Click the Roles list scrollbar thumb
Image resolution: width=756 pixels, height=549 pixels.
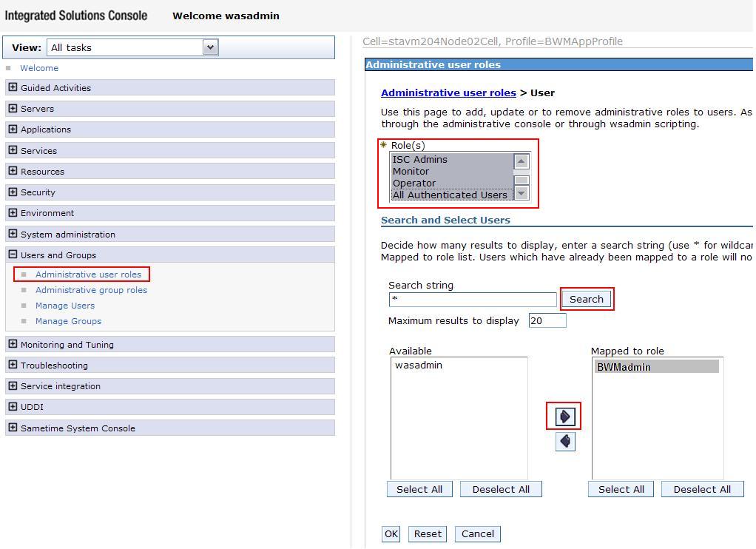click(x=522, y=180)
